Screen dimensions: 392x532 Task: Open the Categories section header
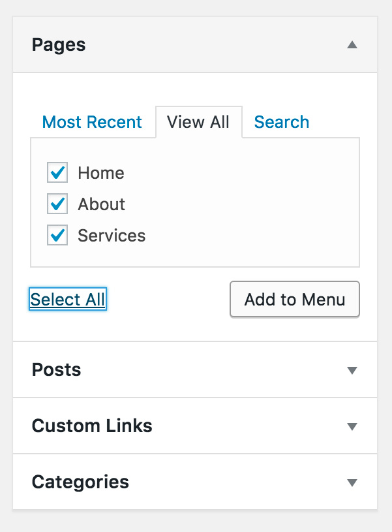click(80, 482)
